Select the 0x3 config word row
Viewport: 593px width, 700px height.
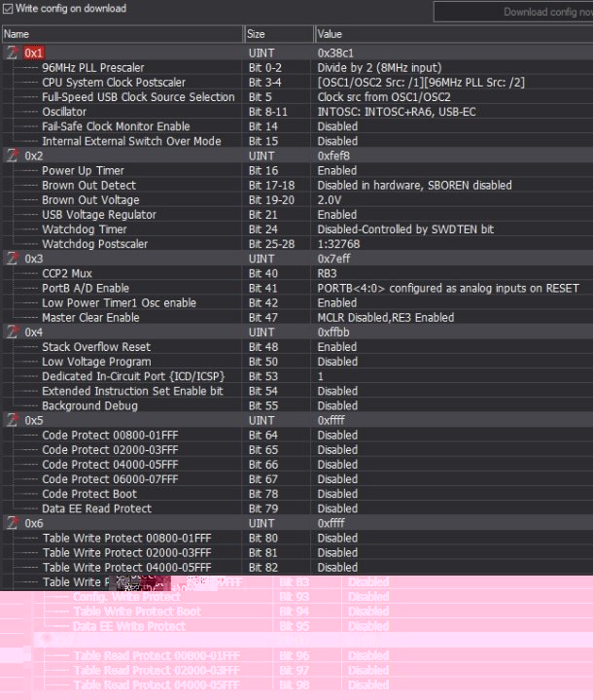297,259
